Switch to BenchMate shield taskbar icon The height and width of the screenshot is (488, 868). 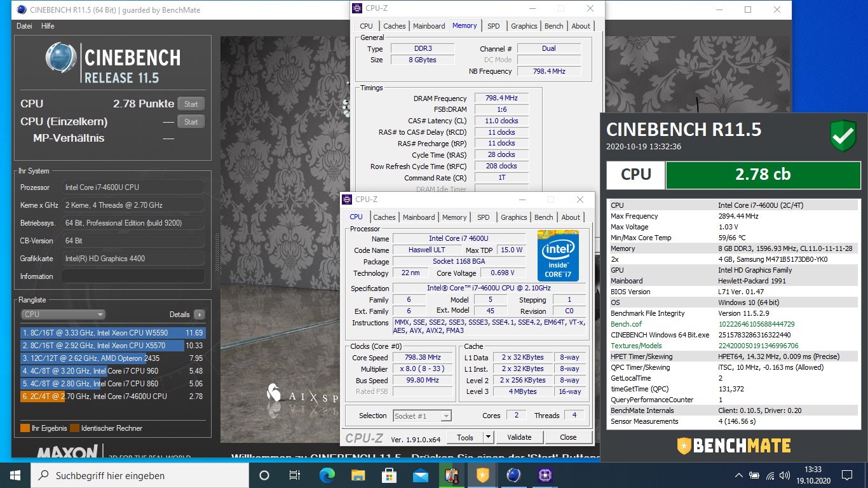coord(483,475)
